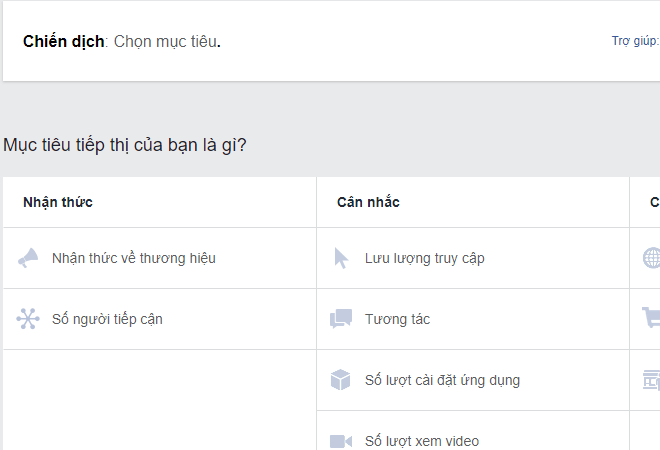The image size is (660, 450).
Task: Click the Mục tiêu tiếp thị của bạn là gì? heading
Action: pos(125,145)
